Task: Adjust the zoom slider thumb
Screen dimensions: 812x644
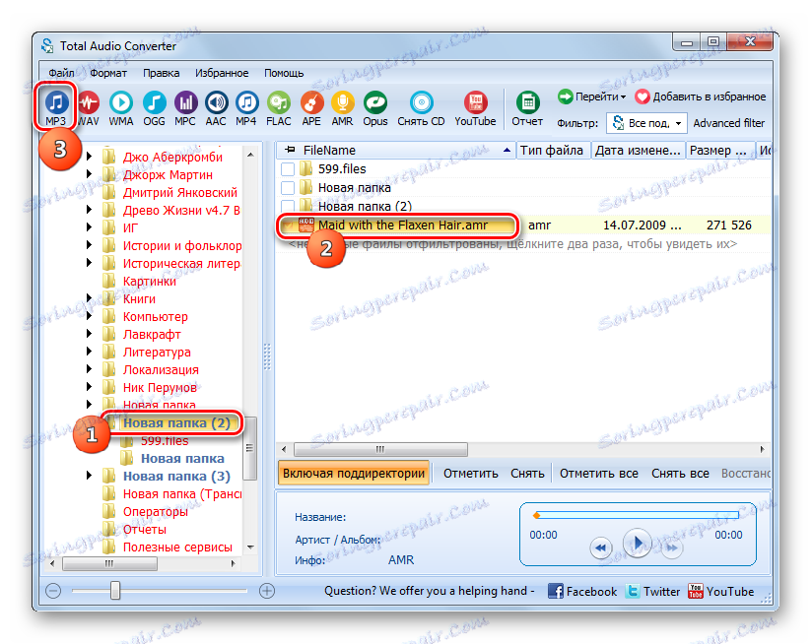Action: click(115, 590)
